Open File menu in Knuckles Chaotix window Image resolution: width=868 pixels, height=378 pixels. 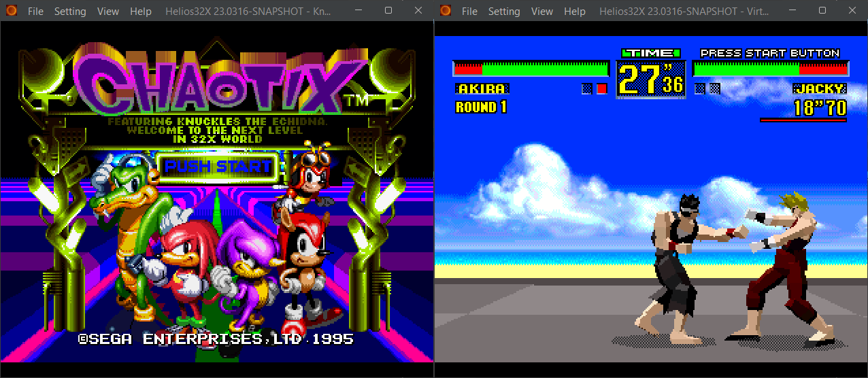(x=35, y=12)
